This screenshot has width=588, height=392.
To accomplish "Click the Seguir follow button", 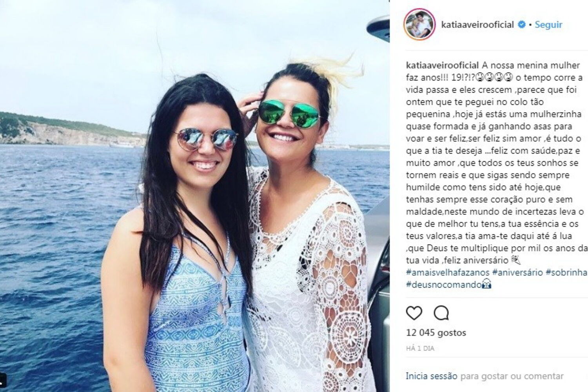I will coord(548,24).
